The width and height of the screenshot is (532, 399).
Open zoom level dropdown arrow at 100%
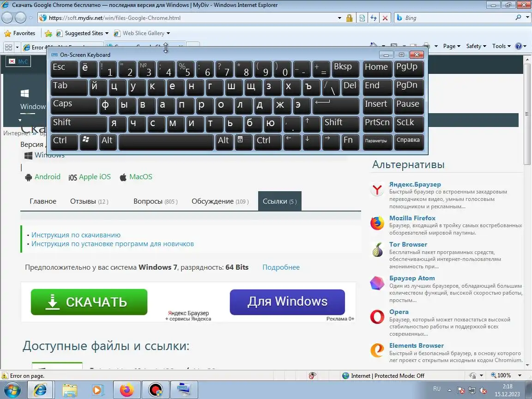[520, 375]
